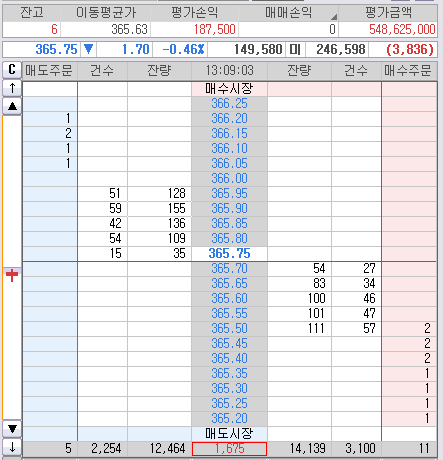Click the 매도시장 market sell cell
Viewport: 443px width, 460px height.
point(229,434)
